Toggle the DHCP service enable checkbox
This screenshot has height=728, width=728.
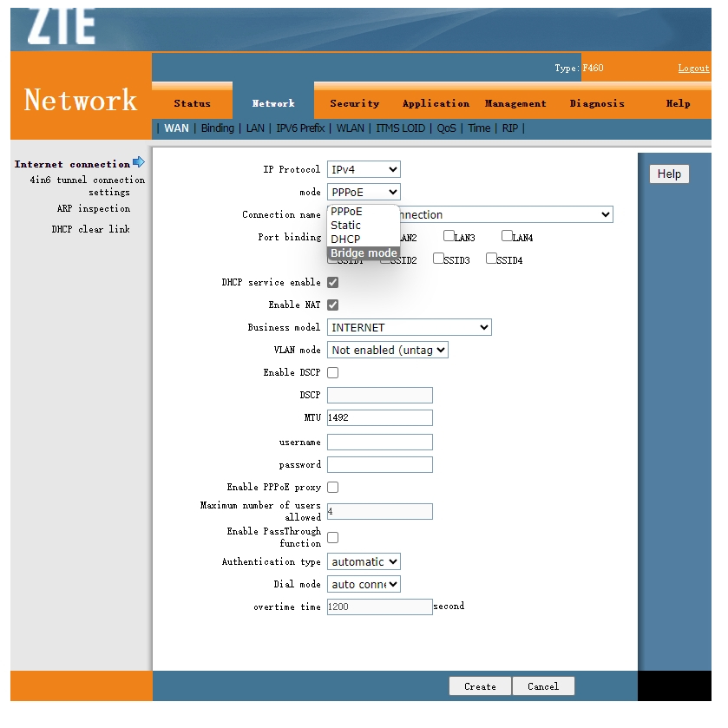tap(332, 282)
